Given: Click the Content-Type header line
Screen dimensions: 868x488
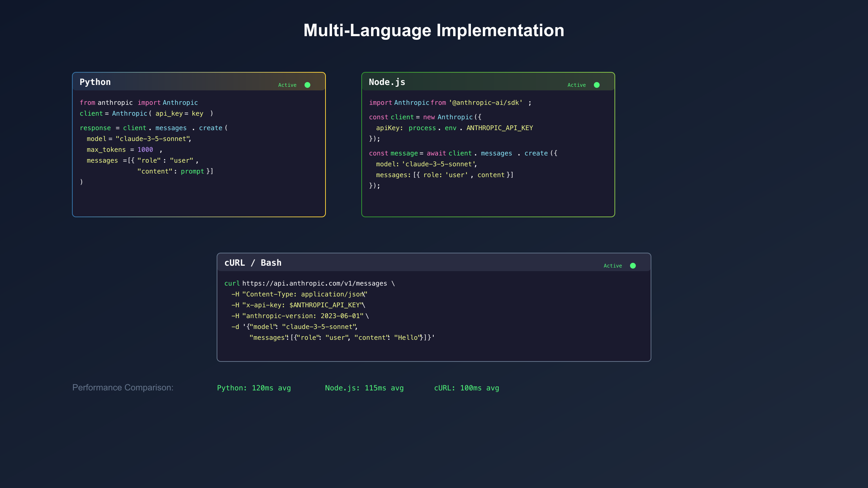Looking at the screenshot, I should click(x=299, y=294).
